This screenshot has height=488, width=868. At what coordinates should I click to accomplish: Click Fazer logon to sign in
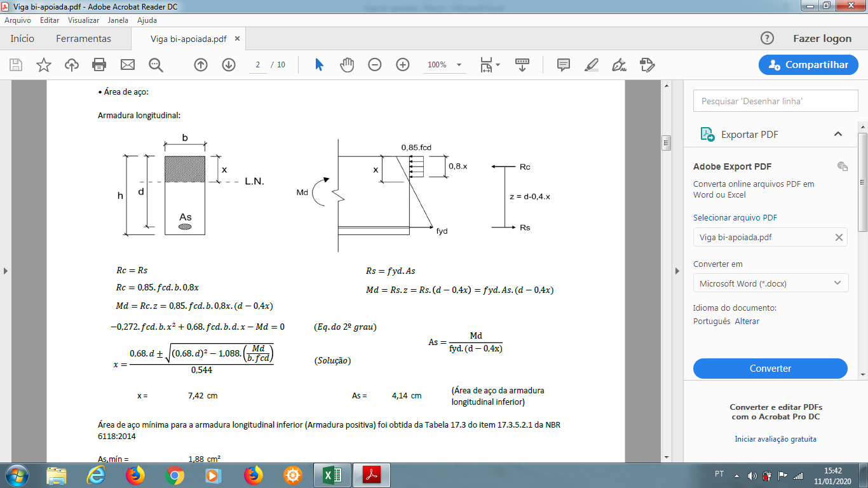tap(822, 38)
